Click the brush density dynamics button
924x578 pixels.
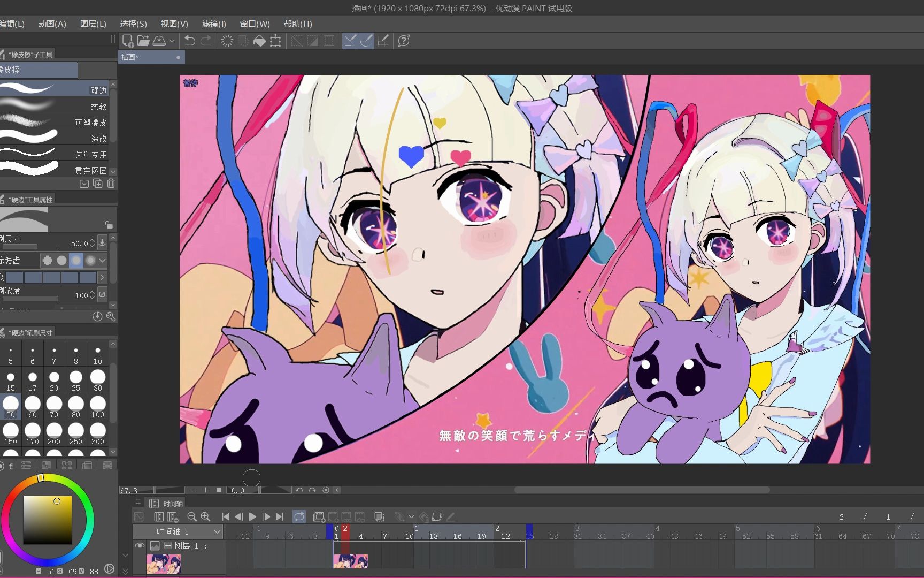point(102,294)
